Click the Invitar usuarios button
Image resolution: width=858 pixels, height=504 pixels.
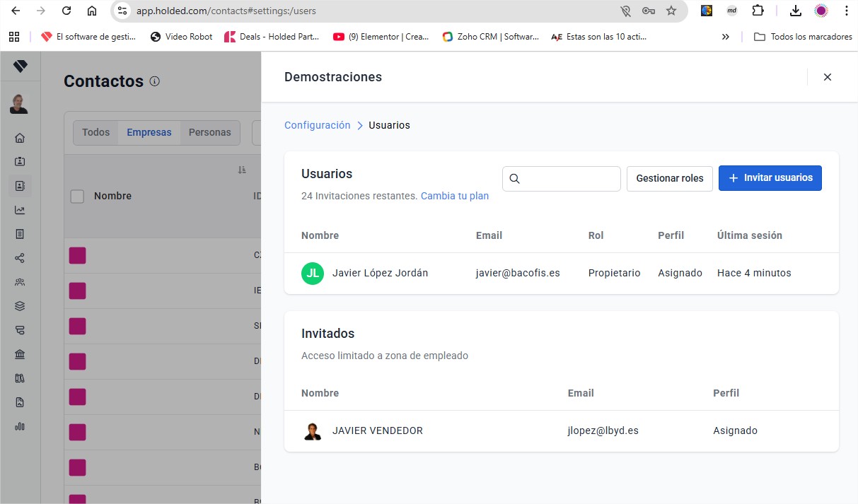(x=770, y=178)
